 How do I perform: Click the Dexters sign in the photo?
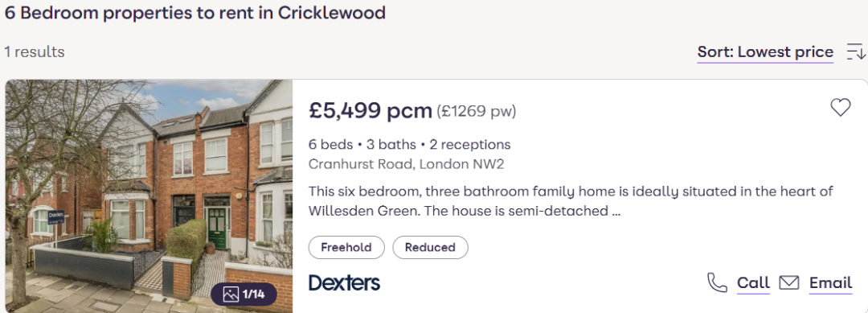[56, 216]
